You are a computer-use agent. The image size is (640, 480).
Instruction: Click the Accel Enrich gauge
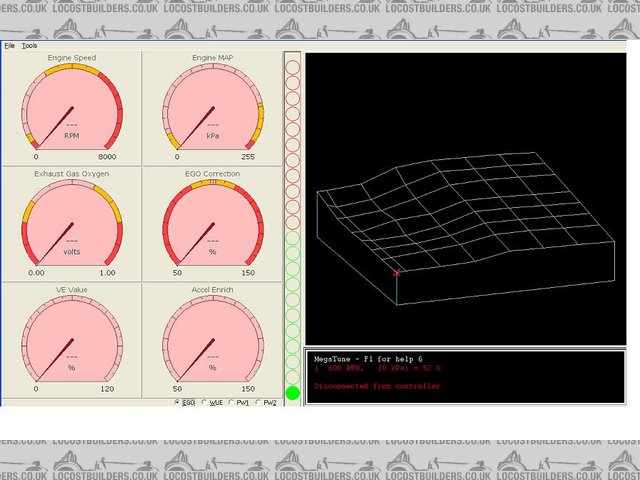[x=213, y=338]
